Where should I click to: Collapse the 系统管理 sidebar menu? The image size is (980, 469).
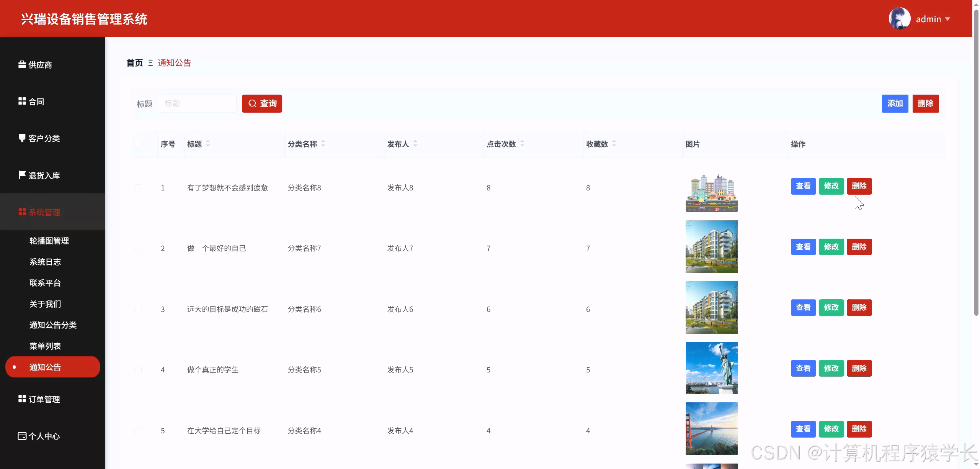52,212
